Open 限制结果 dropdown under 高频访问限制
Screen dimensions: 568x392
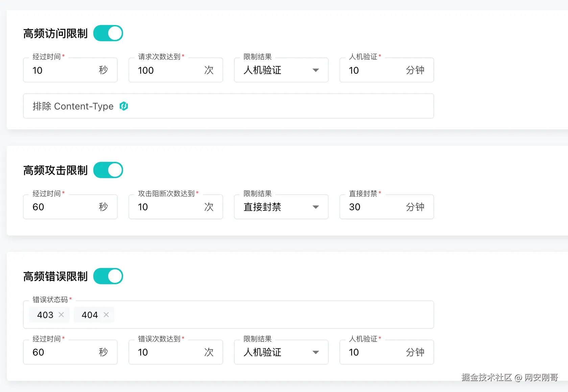[281, 70]
